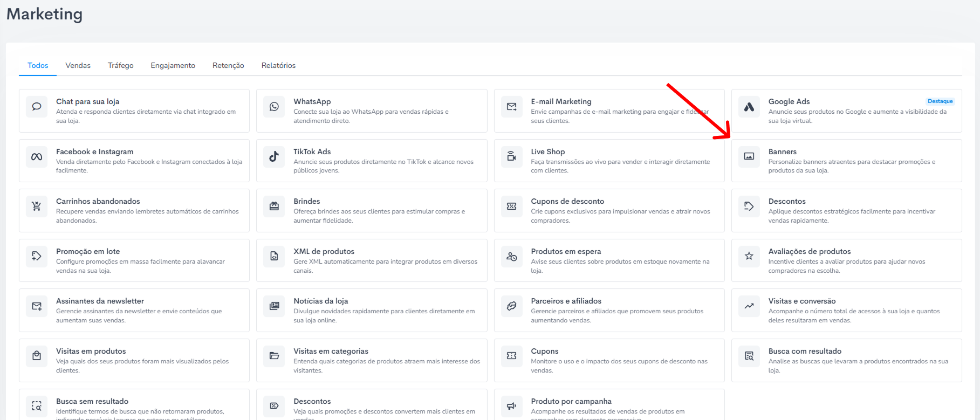Click the Carrinhos abandonados title
Screen dimensions: 980x420
pyautogui.click(x=98, y=201)
